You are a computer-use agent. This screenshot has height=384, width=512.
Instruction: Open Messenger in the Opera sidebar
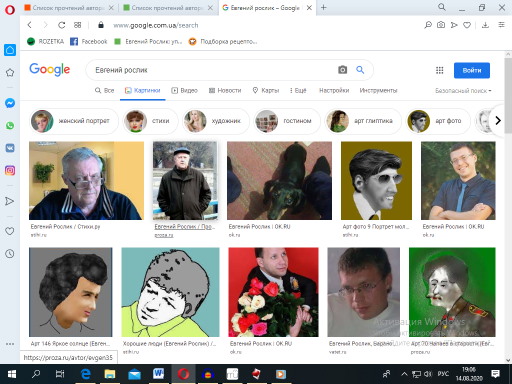10,103
